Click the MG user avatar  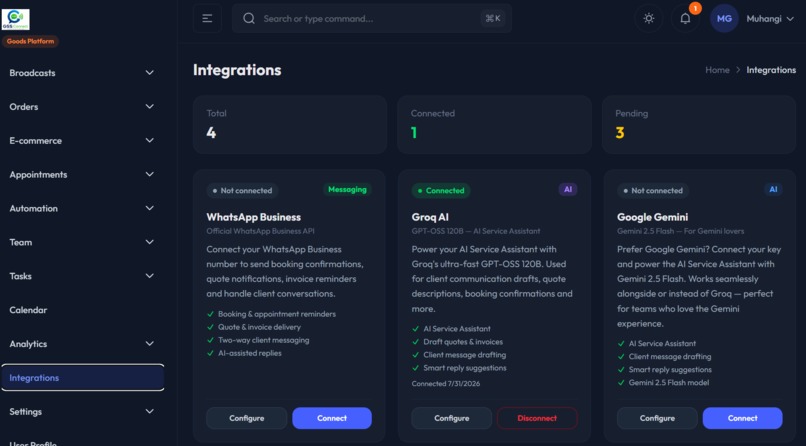[x=724, y=18]
